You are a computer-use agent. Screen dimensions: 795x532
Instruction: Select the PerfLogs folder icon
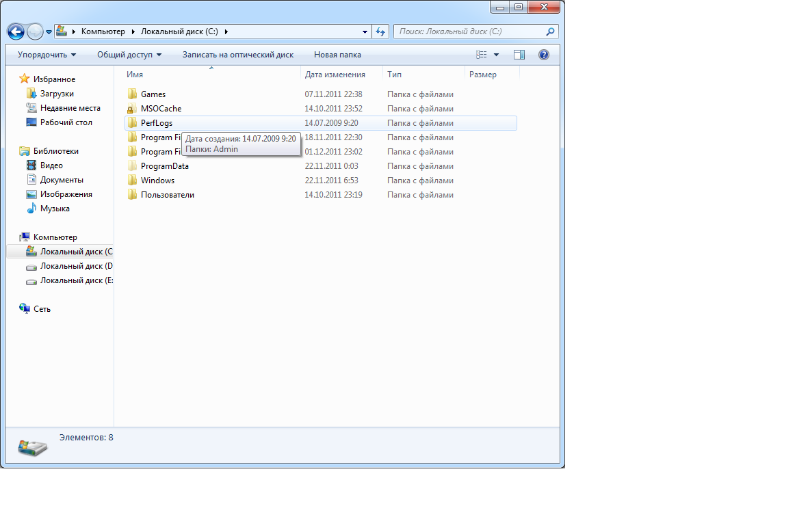132,123
